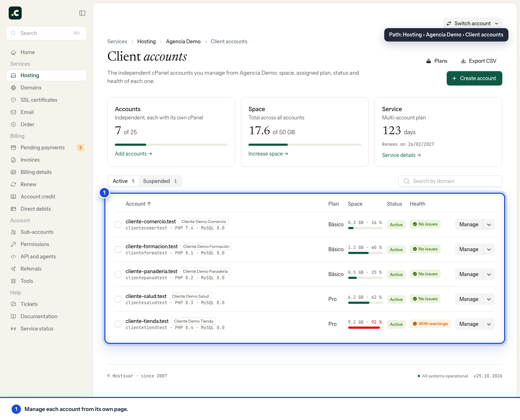Open Hosting in the sidebar
The width and height of the screenshot is (520, 420).
(46, 75)
